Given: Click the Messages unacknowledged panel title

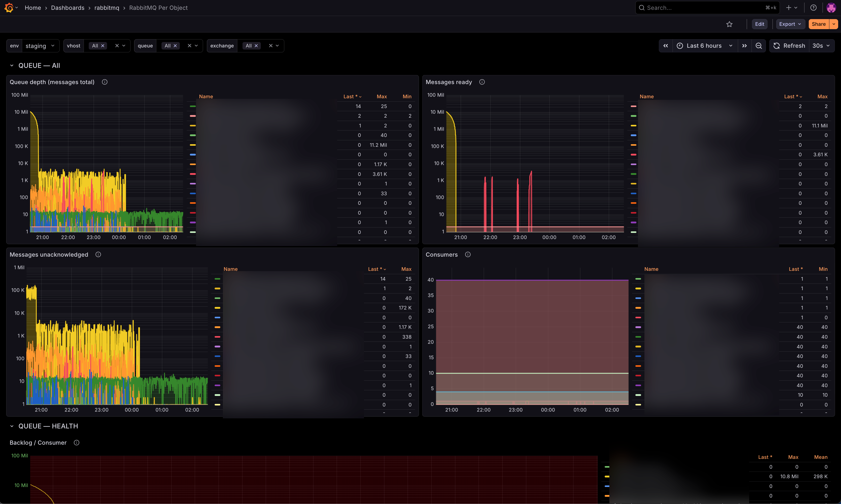Looking at the screenshot, I should click(x=49, y=254).
